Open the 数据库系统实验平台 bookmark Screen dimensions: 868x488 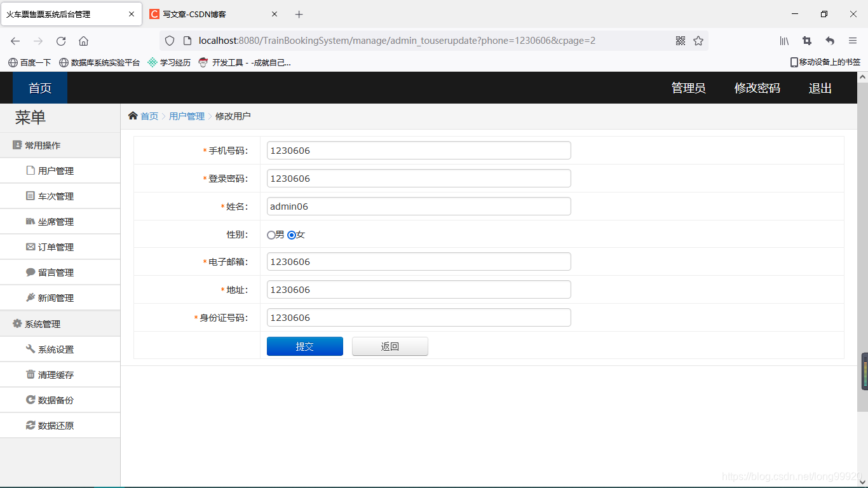coord(99,62)
